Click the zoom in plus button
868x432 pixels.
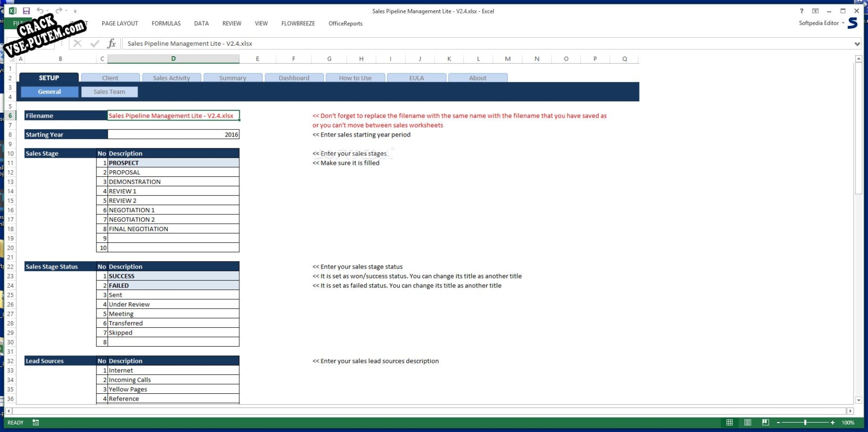pyautogui.click(x=832, y=423)
